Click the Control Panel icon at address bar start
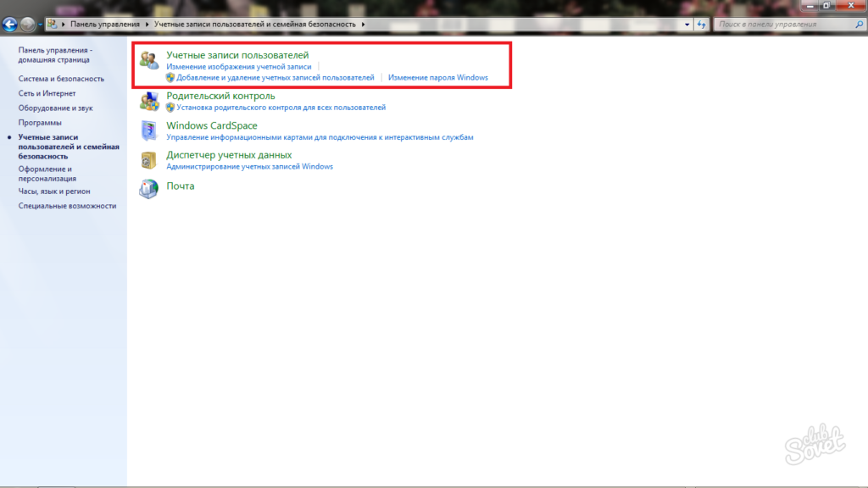 point(51,25)
